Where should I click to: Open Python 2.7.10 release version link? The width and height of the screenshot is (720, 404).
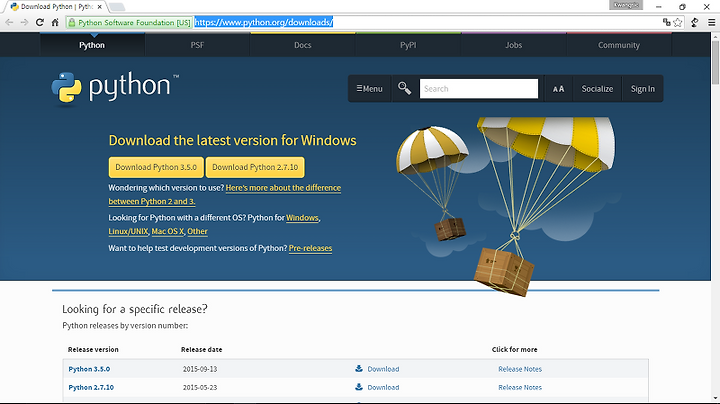(91, 387)
